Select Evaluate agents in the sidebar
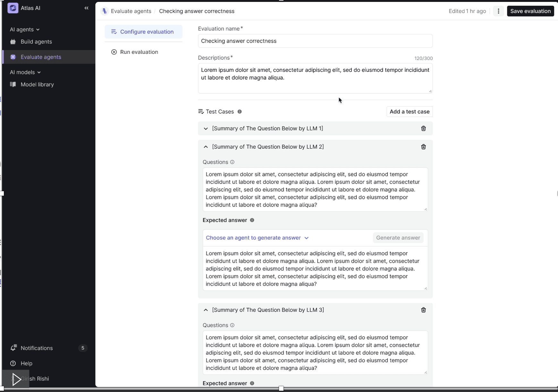 click(41, 57)
